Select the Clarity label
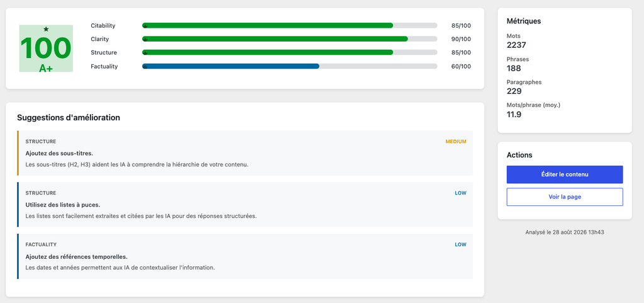 (x=100, y=39)
